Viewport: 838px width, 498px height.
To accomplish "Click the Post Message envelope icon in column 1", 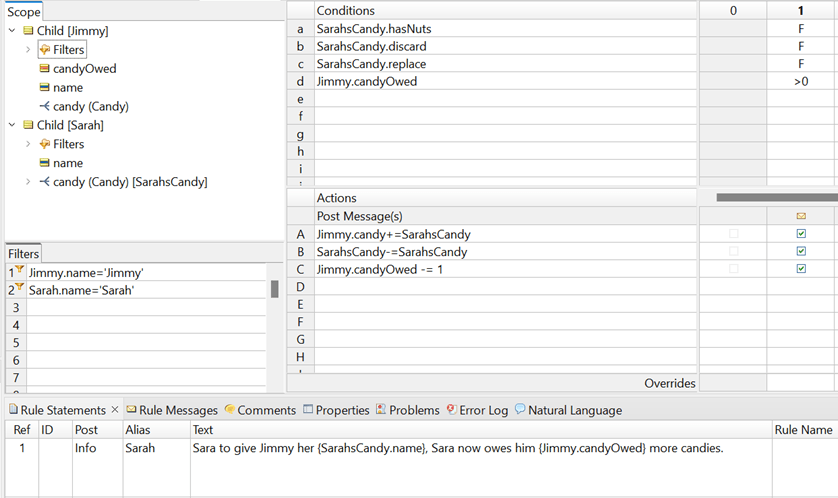I will click(x=801, y=216).
